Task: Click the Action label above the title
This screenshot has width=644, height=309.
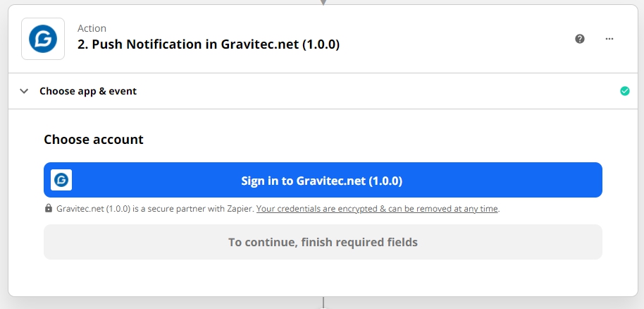Action: click(92, 28)
